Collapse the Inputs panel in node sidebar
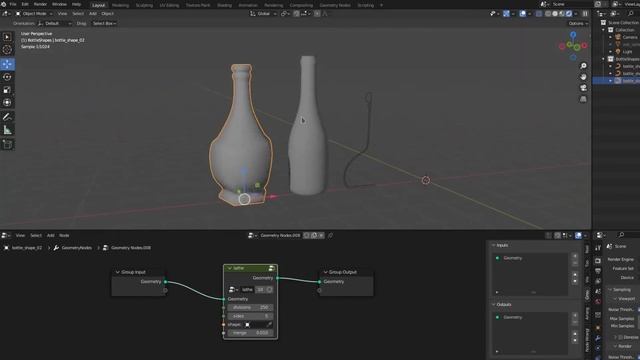This screenshot has width=640, height=360. (493, 245)
